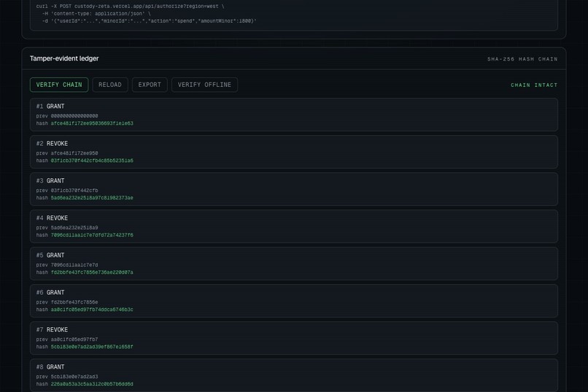Click the prev hash of entry #3 GRANT
588x392 pixels.
pos(74,191)
